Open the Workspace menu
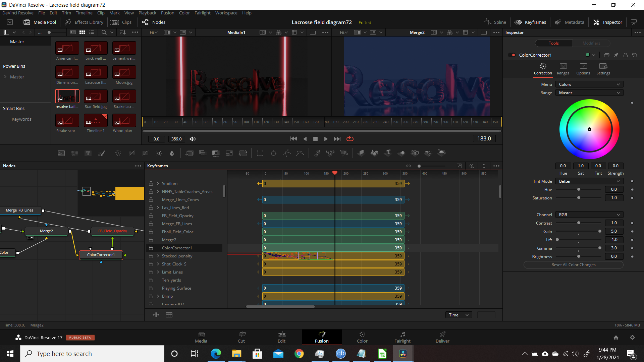644x362 pixels. click(226, 13)
